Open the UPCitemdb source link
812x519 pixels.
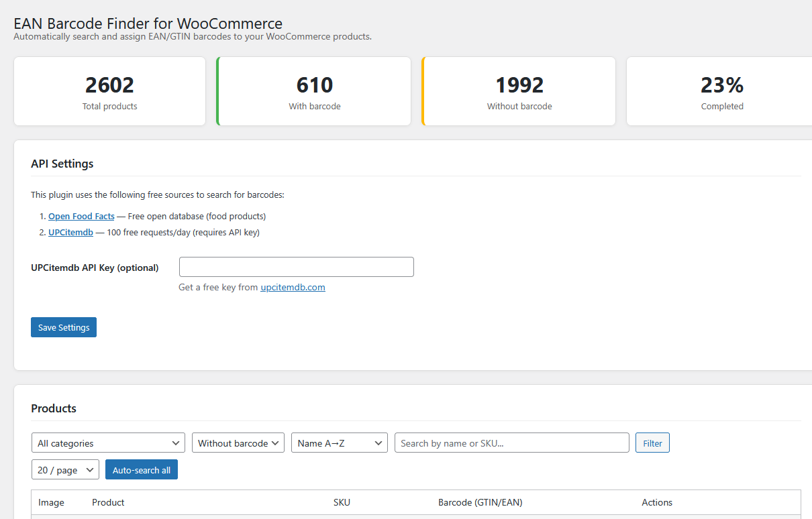pos(70,233)
